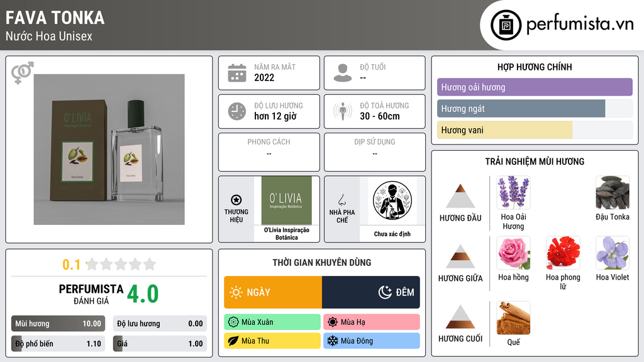Click the nose icon above Nhà pha chế
The width and height of the screenshot is (644, 362).
[341, 200]
